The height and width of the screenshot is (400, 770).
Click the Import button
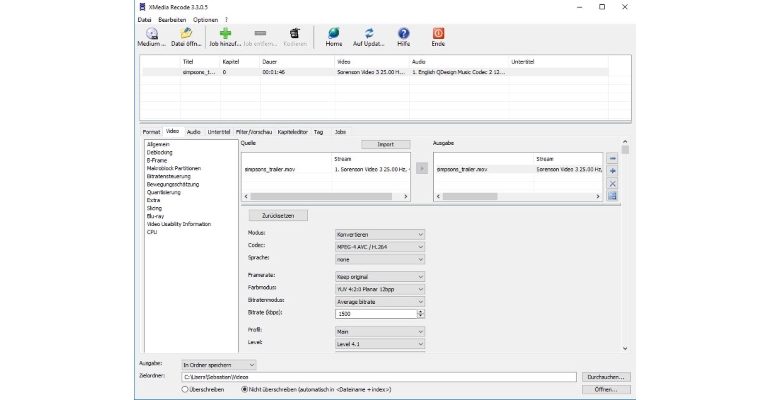[x=385, y=144]
